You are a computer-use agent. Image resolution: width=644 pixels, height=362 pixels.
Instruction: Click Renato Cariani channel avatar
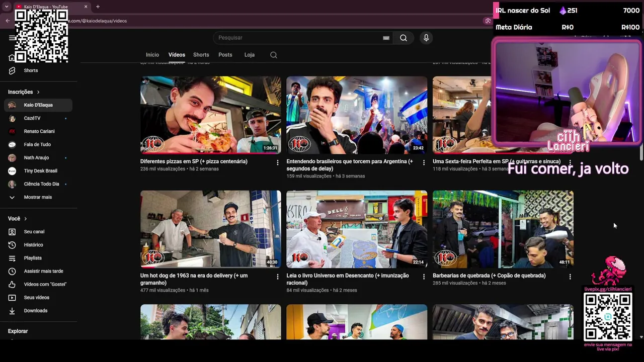(12, 131)
